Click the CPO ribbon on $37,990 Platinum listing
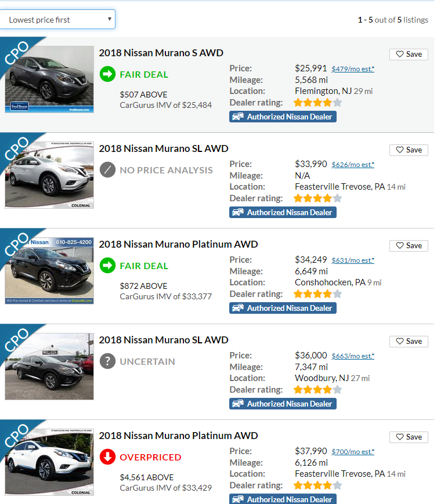This screenshot has height=504, width=437. coord(16,436)
